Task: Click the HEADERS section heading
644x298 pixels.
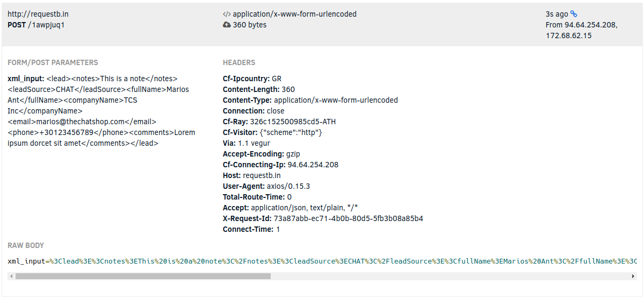Action: [x=239, y=62]
